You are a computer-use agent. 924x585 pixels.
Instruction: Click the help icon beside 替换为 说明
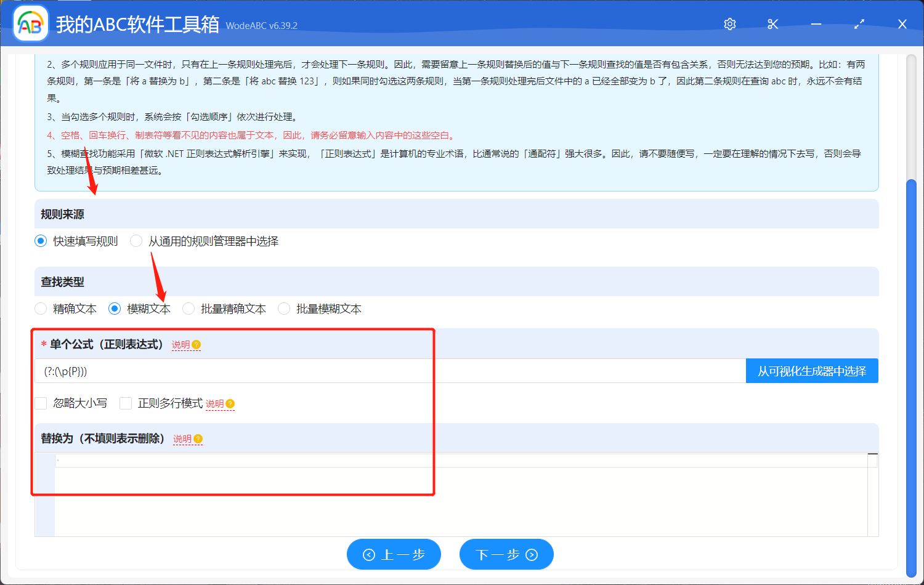click(199, 439)
